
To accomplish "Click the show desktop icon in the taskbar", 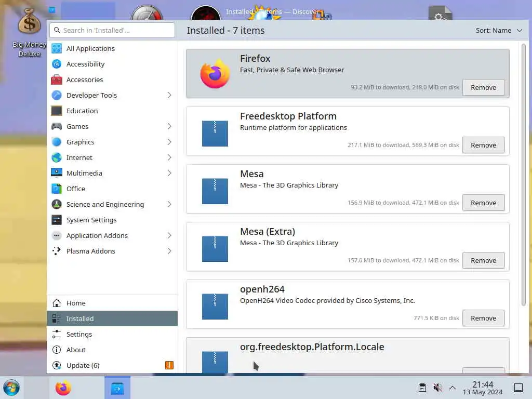I will pos(518,388).
